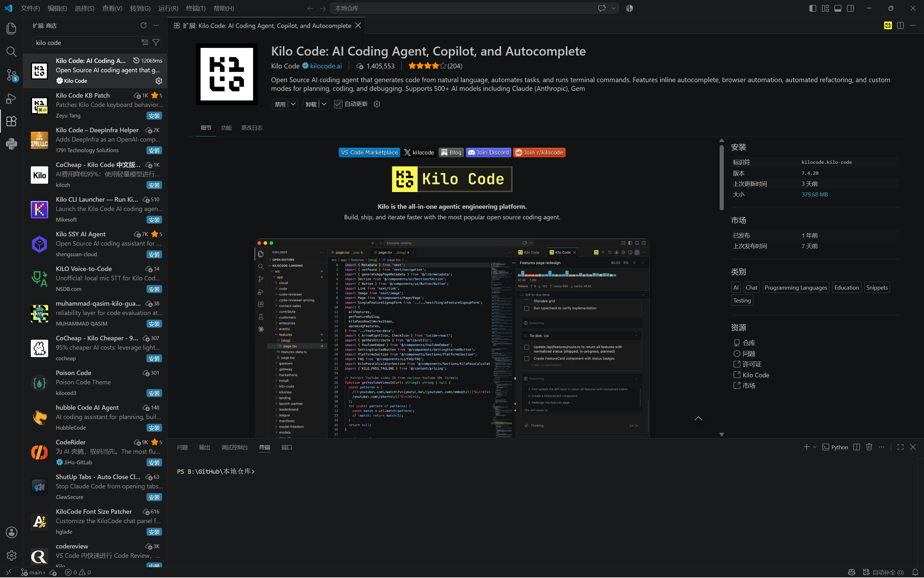This screenshot has width=924, height=578.
Task: Click the errors and warnings status indicator
Action: click(78, 572)
